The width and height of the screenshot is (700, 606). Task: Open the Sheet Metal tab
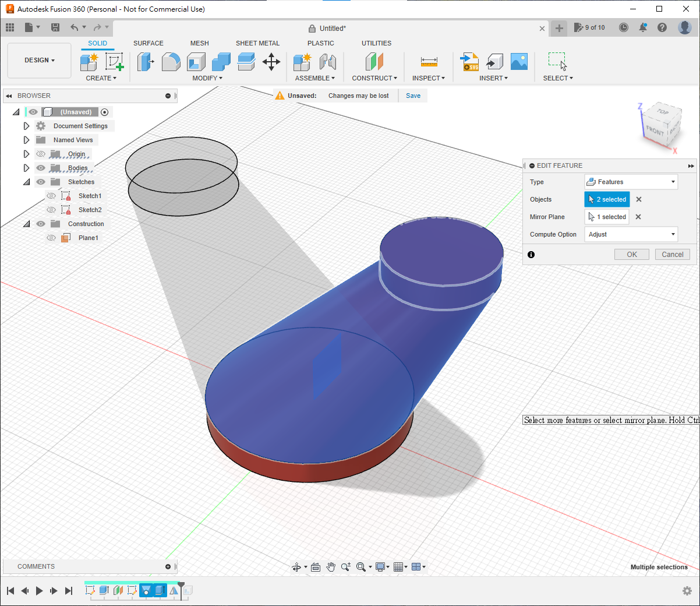[x=257, y=43]
